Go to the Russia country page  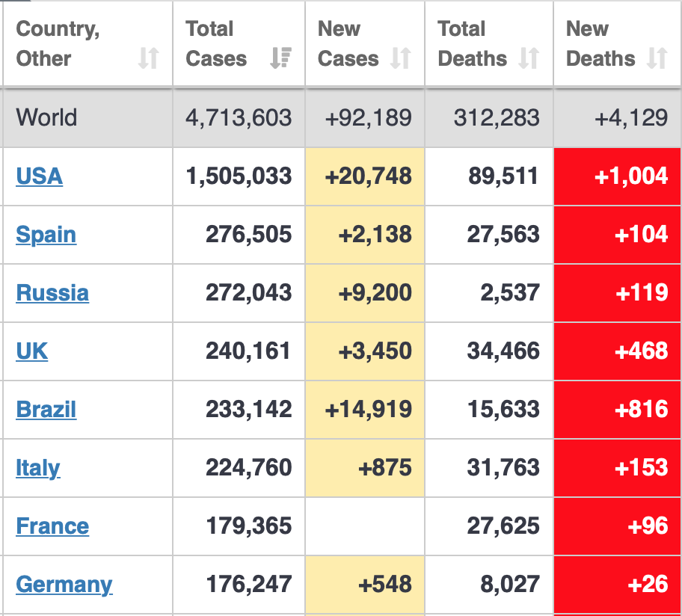click(52, 293)
